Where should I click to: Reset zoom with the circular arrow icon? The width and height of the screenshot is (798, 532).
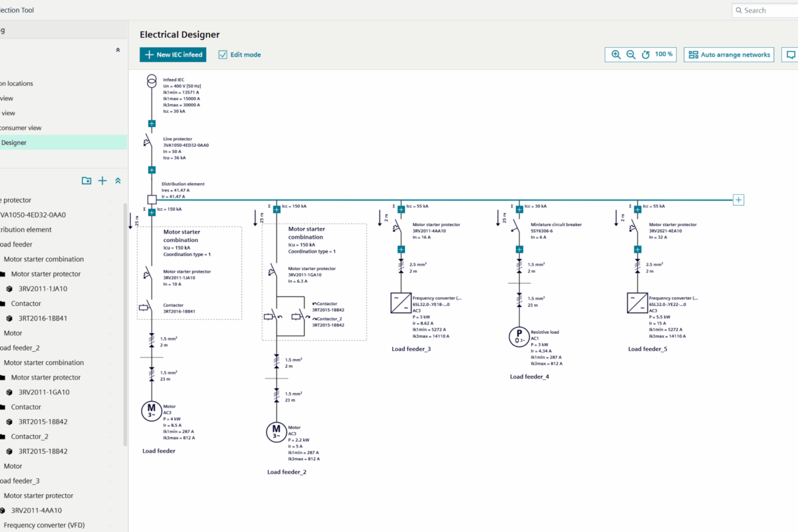[x=645, y=55]
